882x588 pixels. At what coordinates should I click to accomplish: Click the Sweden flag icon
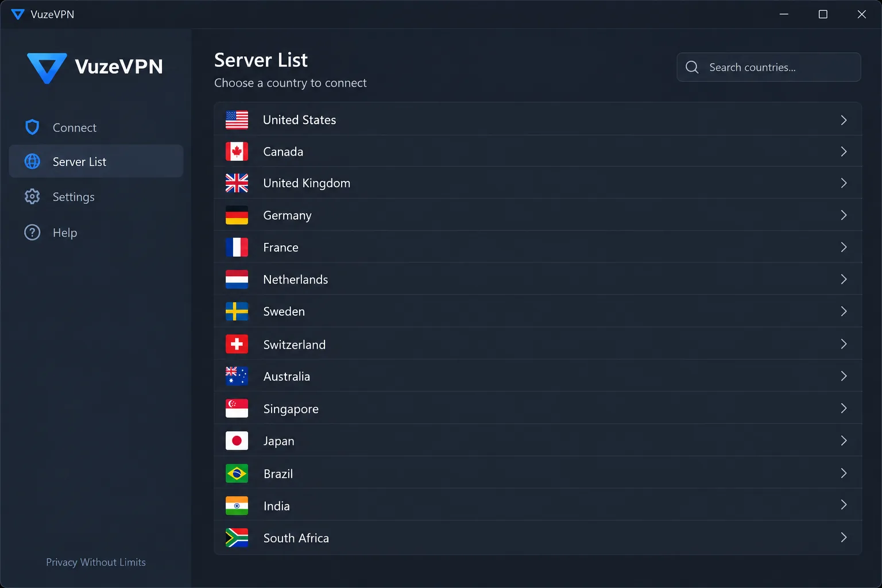click(237, 311)
